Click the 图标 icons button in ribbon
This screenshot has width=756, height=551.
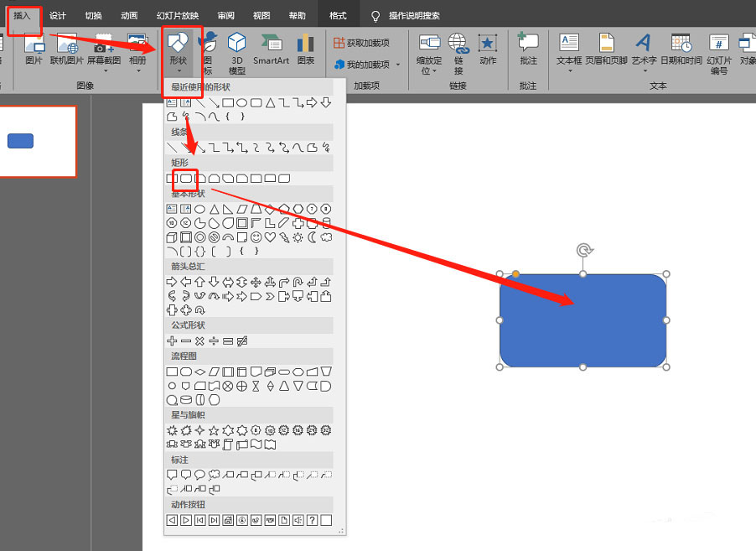[209, 53]
